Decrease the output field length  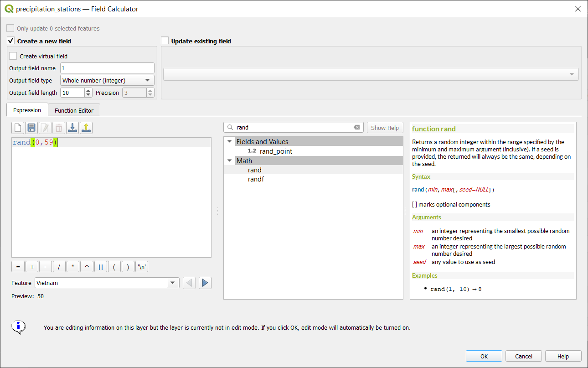click(88, 95)
